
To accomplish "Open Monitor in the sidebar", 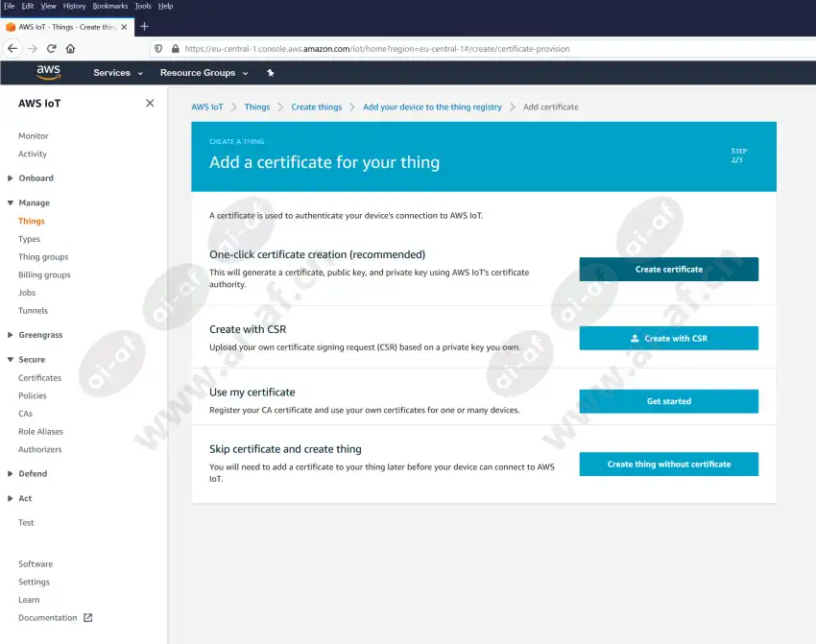I will (34, 135).
